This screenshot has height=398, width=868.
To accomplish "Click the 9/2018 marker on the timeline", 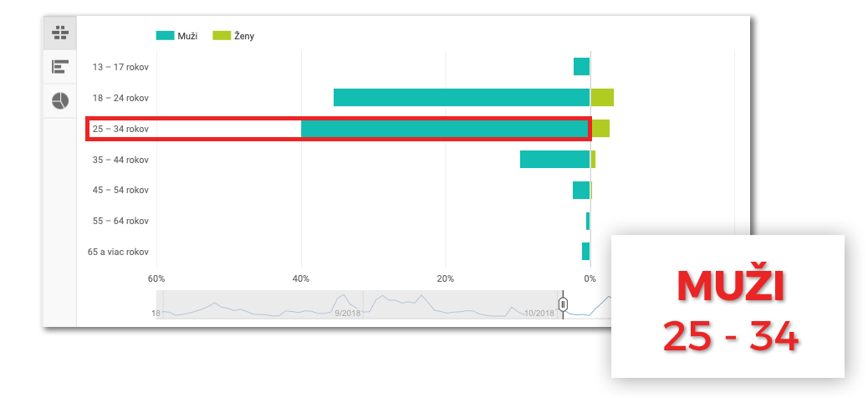I will click(x=346, y=313).
